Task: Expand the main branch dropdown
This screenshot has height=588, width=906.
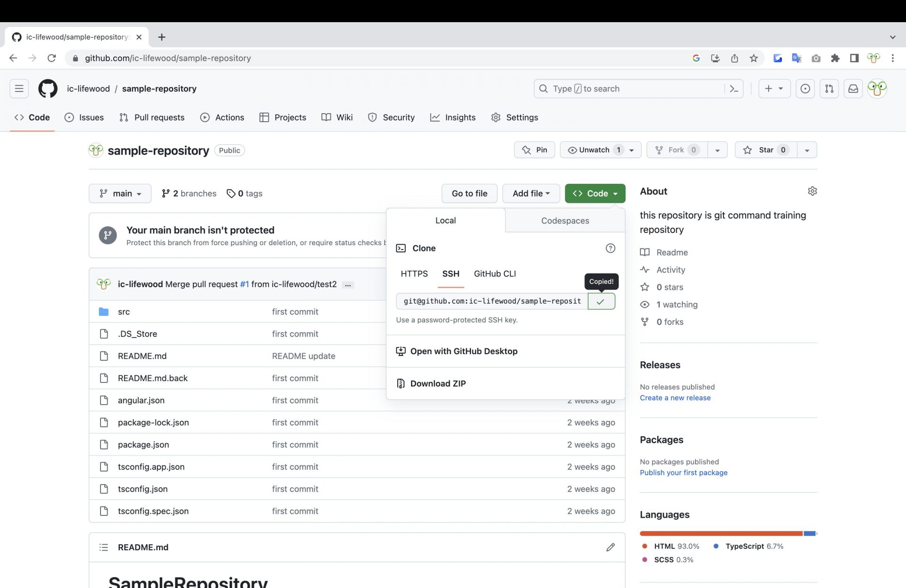Action: click(x=120, y=193)
